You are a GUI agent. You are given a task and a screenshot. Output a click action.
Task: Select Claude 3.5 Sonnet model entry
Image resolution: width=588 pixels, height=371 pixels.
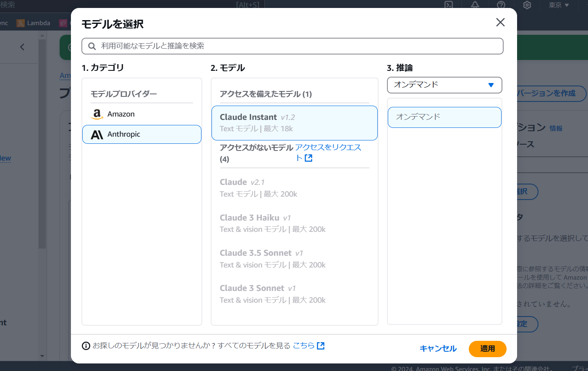point(295,259)
